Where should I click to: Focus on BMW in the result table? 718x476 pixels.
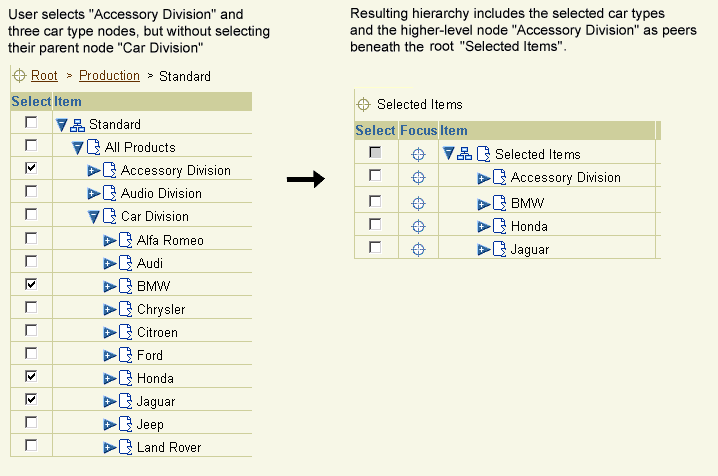[x=418, y=203]
